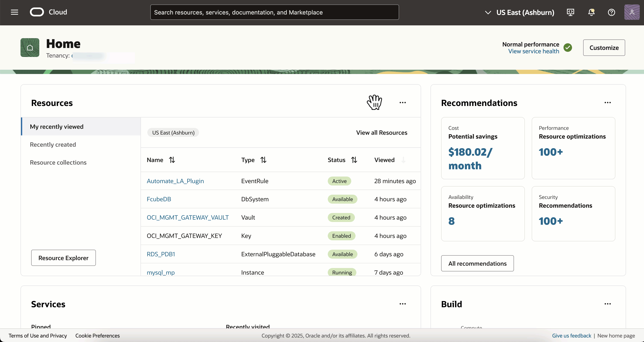Open the hamburger navigation menu

[15, 12]
